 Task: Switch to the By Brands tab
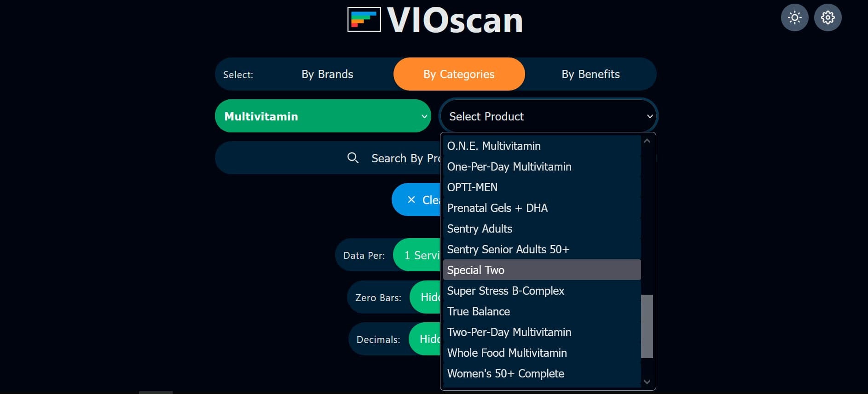327,74
